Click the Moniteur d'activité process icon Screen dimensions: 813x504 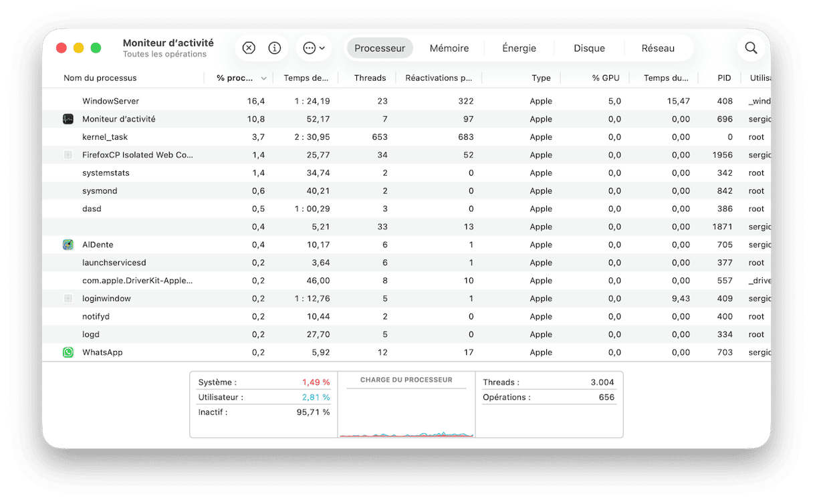click(x=68, y=119)
